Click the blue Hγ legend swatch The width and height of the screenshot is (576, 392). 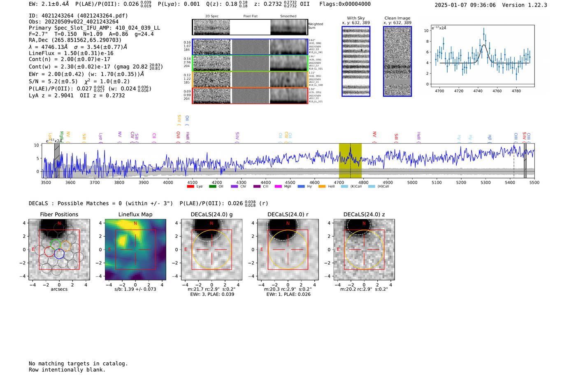point(301,186)
